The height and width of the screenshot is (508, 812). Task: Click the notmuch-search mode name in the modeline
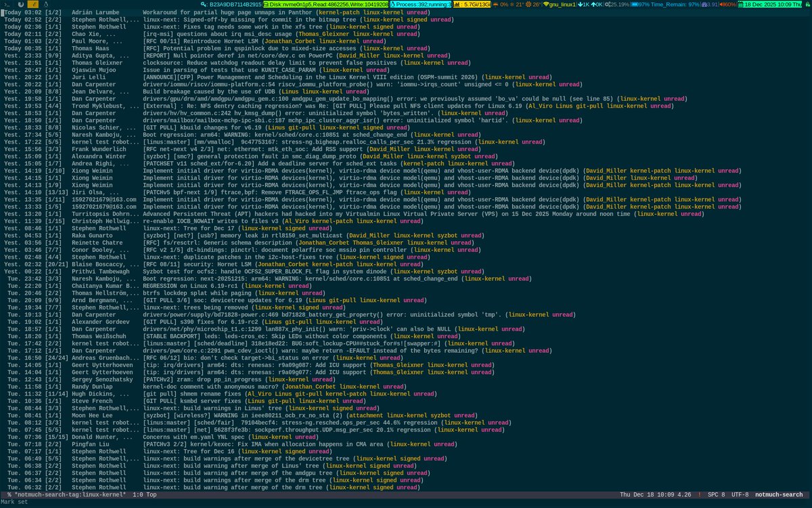point(779,495)
